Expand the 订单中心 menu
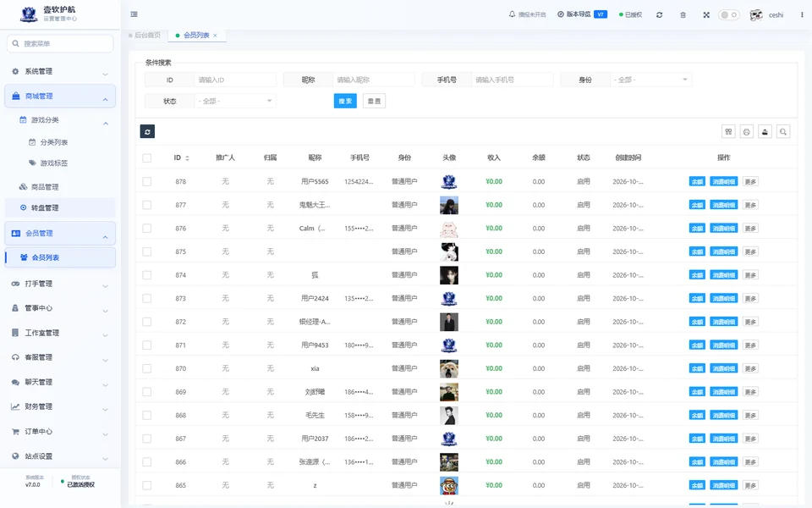This screenshot has width=812, height=508. (60, 431)
